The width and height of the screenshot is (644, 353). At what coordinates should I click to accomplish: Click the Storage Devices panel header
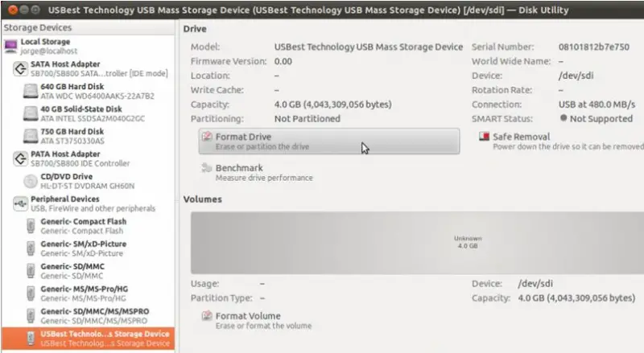click(x=37, y=27)
